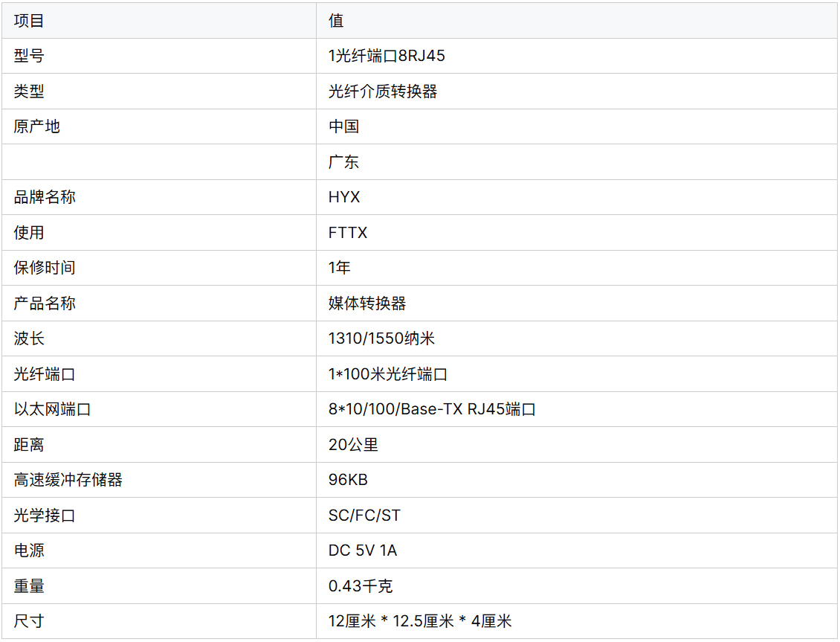The width and height of the screenshot is (840, 642).
Task: Select the 12厘米 * 12.5厘米 * 4厘米 size value
Action: tap(420, 621)
